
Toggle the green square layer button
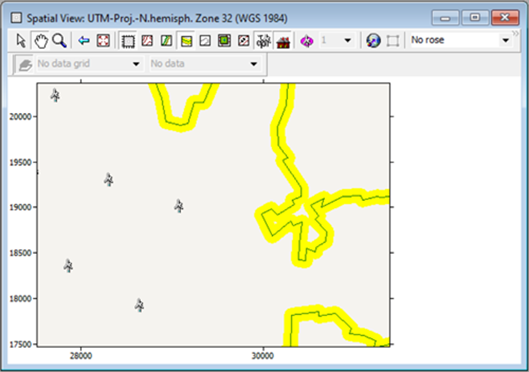pos(224,41)
